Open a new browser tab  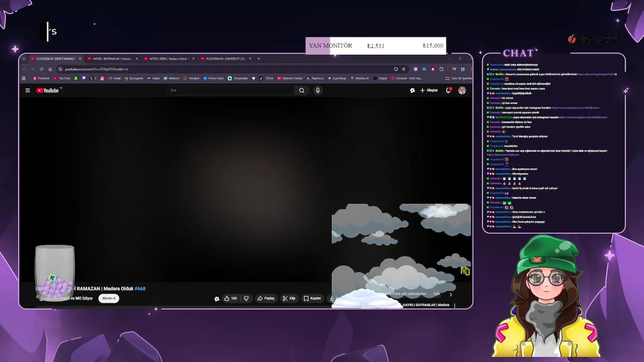tap(259, 58)
